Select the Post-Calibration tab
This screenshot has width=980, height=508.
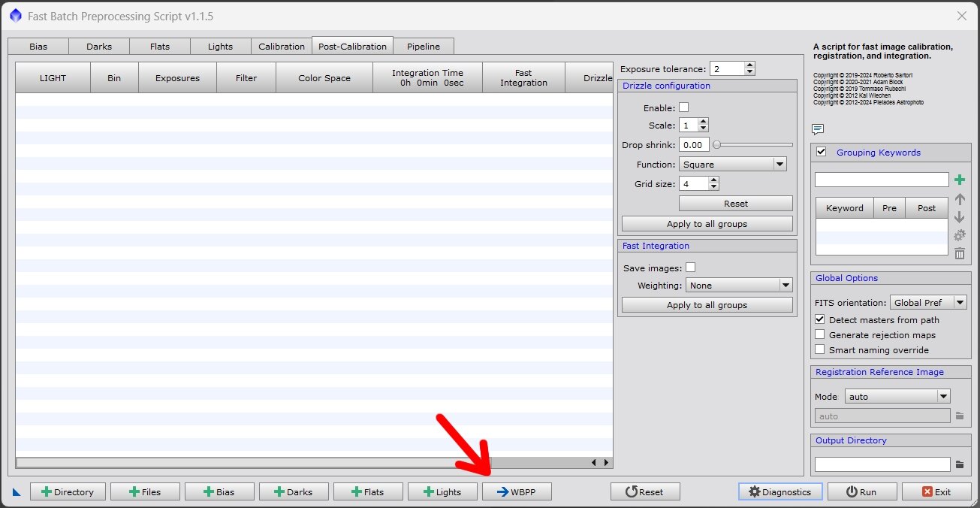(352, 46)
